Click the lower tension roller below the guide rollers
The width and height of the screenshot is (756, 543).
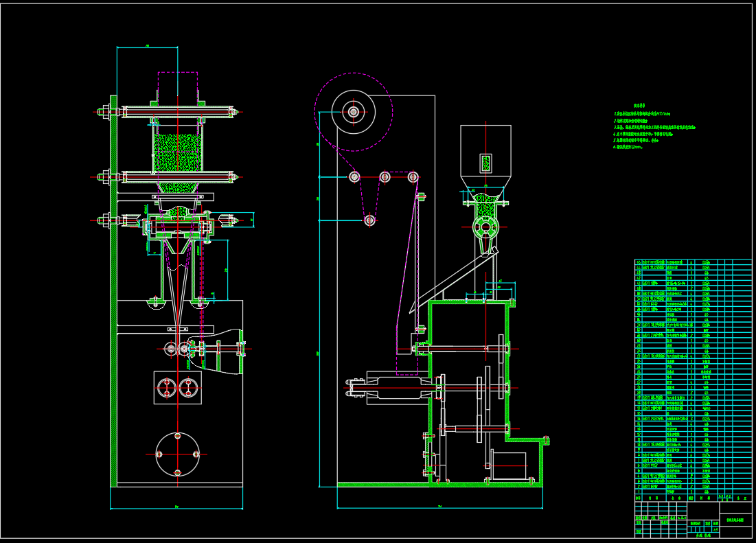tap(369, 220)
